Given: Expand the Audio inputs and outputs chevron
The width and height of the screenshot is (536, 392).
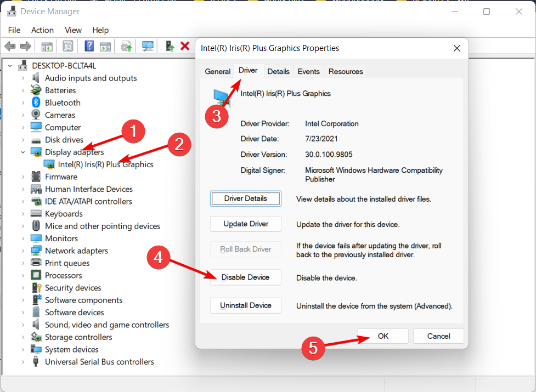Looking at the screenshot, I should tap(23, 78).
